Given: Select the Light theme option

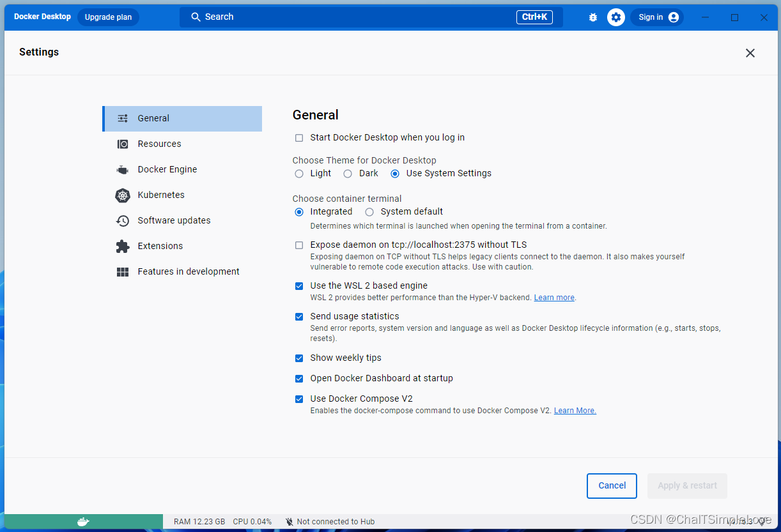Looking at the screenshot, I should [299, 174].
